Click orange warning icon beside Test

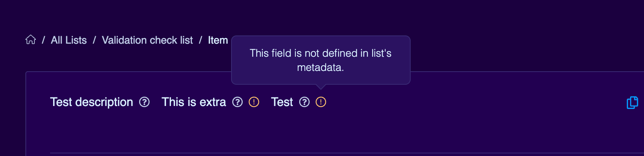(321, 102)
